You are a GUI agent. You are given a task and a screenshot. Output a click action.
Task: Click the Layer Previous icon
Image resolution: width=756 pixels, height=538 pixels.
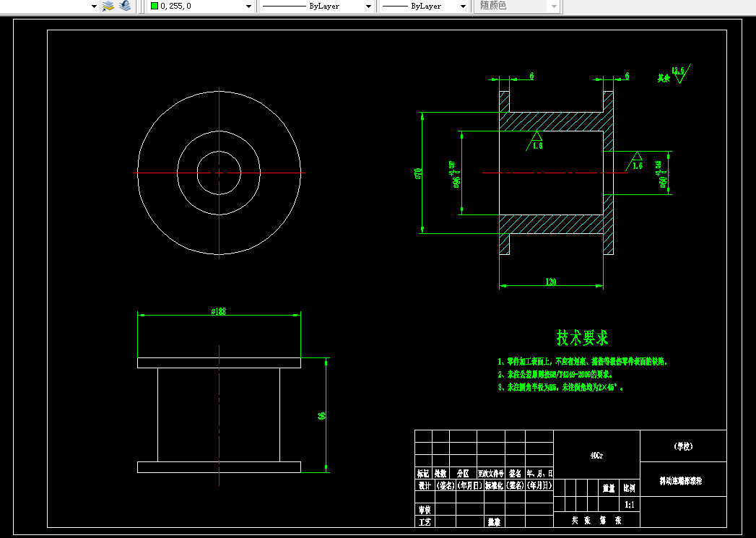tap(125, 6)
